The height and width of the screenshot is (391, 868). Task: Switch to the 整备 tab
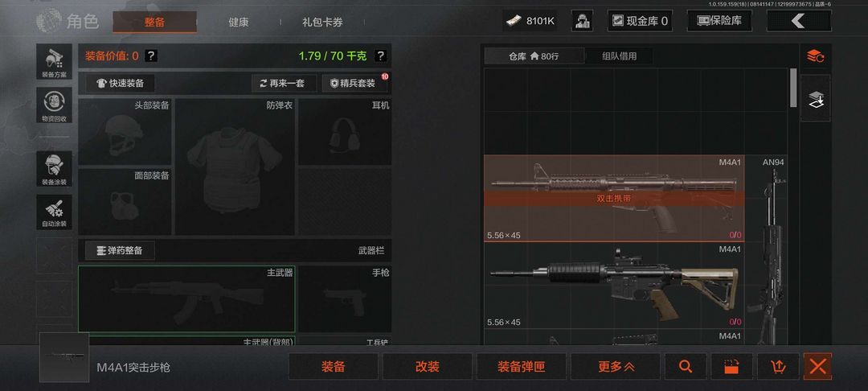pos(154,23)
